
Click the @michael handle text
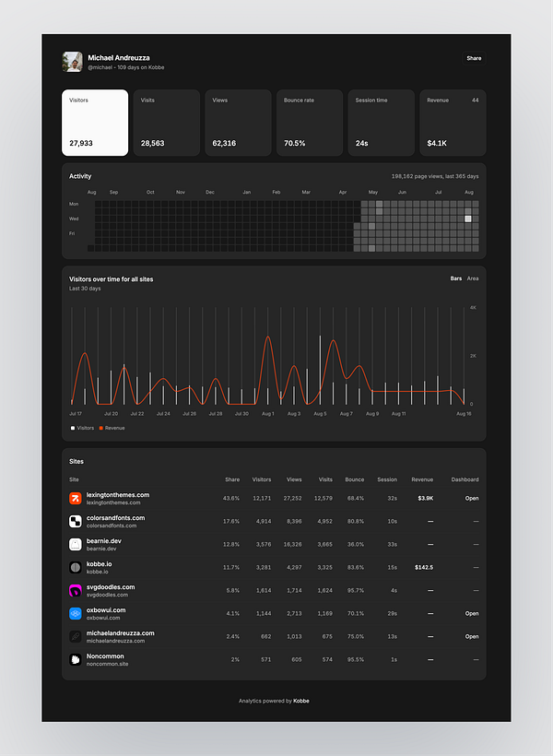[100, 67]
